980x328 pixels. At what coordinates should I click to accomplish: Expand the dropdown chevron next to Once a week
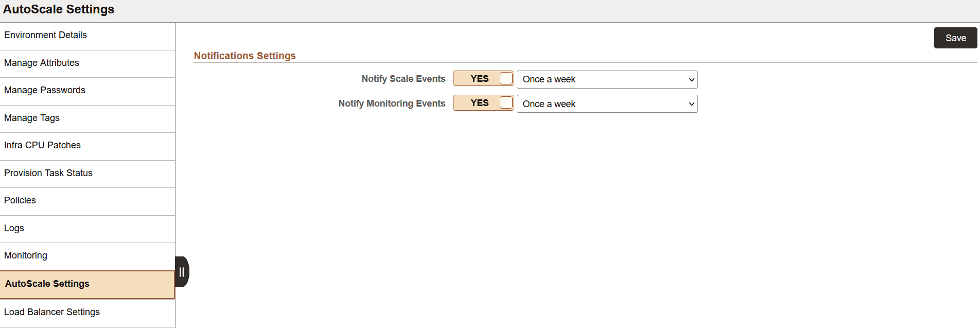(692, 79)
